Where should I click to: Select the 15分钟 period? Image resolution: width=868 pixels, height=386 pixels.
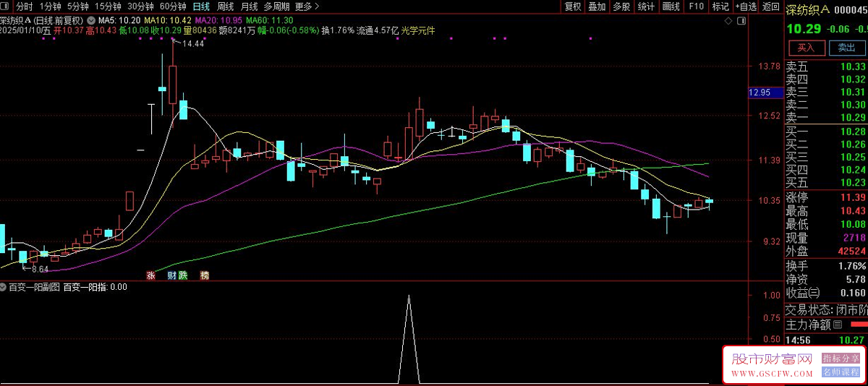[108, 7]
